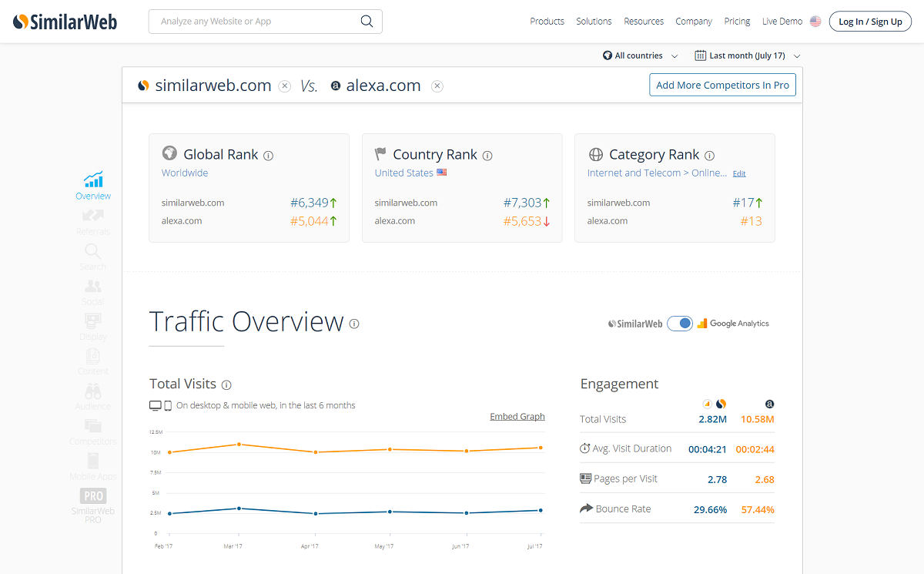Click the 29.66% bounce rate value
The width and height of the screenshot is (924, 574).
pyautogui.click(x=711, y=510)
